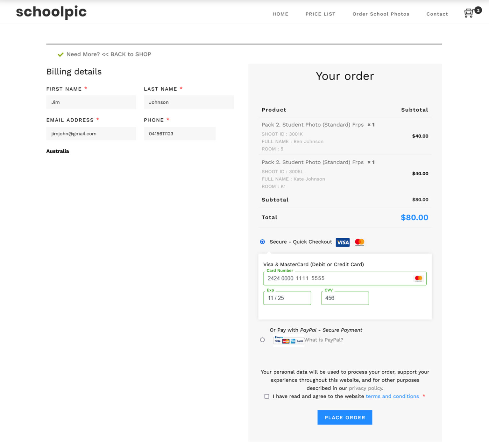Click the Mastercard logo beside Quick Checkout
Viewport: 489px width, 448px height.
click(359, 242)
